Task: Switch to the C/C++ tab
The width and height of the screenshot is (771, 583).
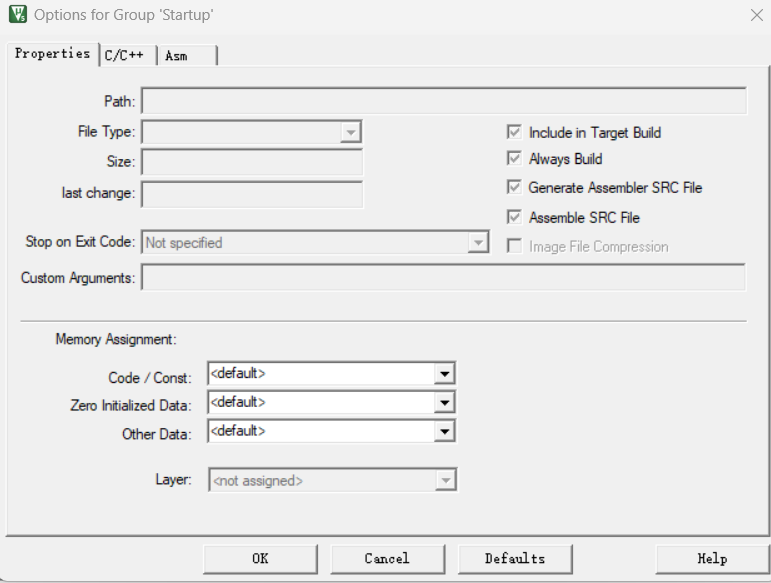Action: coord(127,56)
